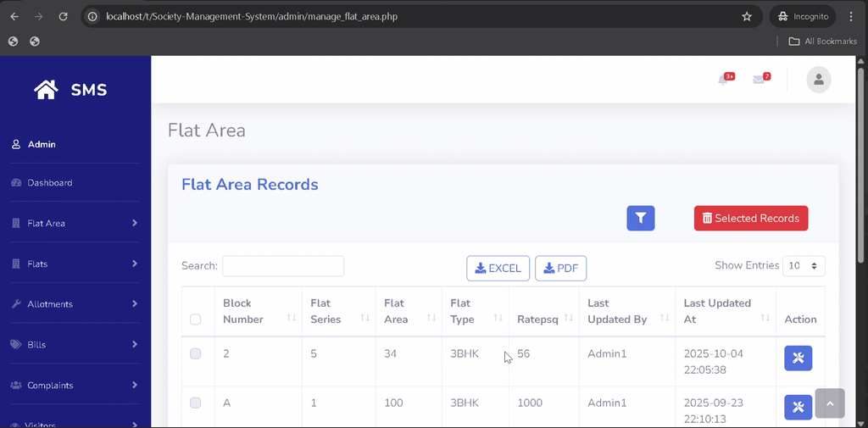Go back in browser history

(x=14, y=17)
